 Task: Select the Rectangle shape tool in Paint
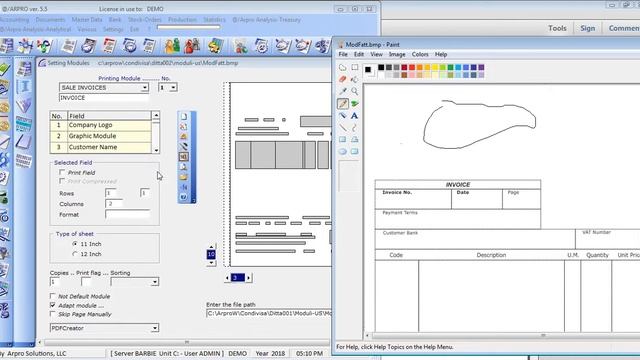click(x=342, y=140)
